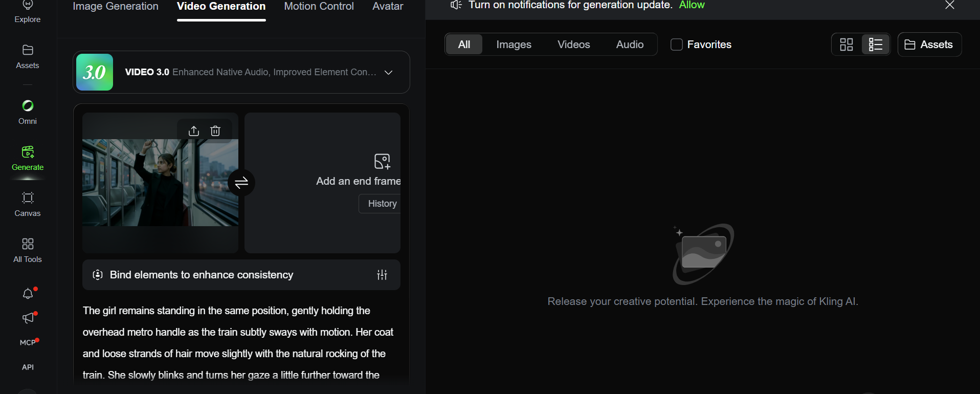
Task: Filter results by Images
Action: pos(514,45)
